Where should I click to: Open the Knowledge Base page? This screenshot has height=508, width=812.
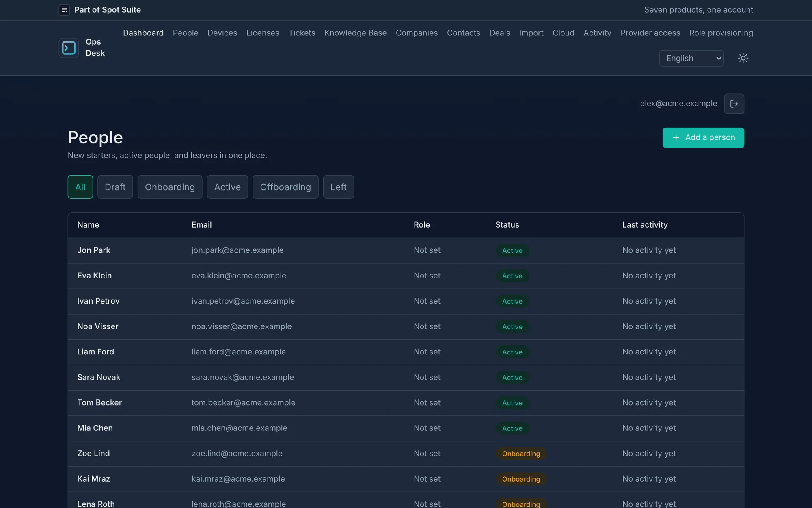click(x=355, y=33)
